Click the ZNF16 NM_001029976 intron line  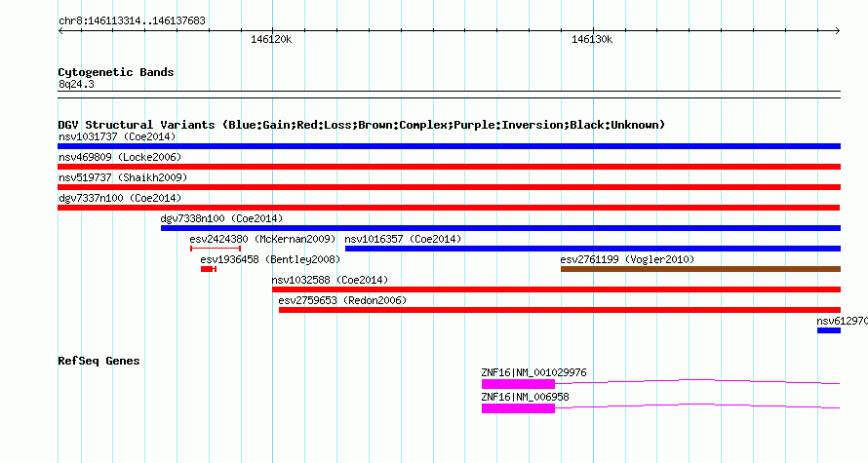[697, 381]
